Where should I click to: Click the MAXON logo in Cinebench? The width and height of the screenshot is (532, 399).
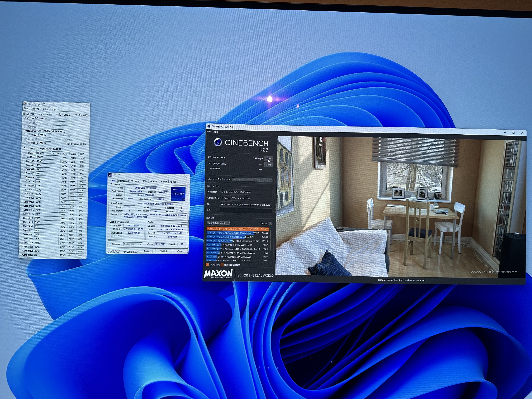click(x=218, y=274)
